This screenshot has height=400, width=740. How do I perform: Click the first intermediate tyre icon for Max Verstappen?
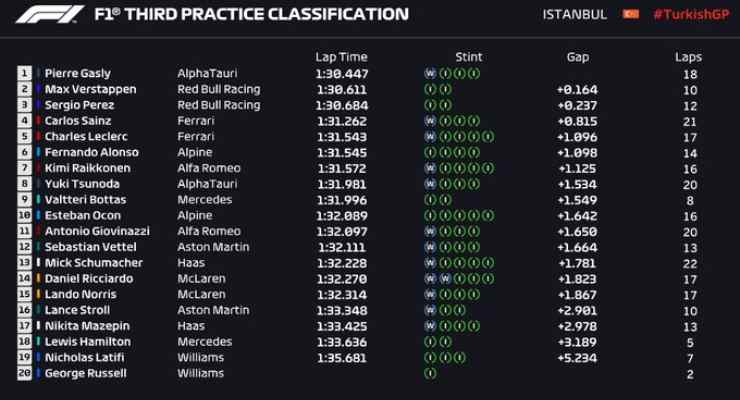pyautogui.click(x=430, y=89)
